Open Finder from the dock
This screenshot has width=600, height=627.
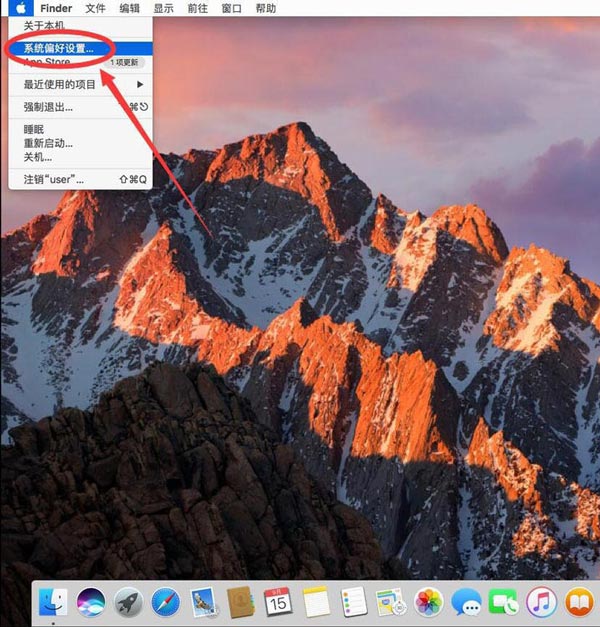pyautogui.click(x=52, y=601)
